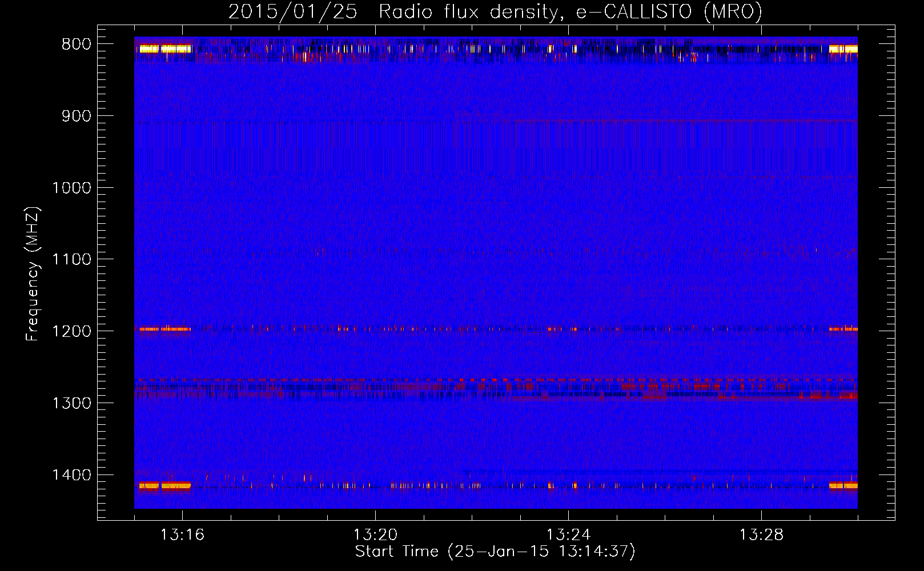Select the 1400 frequency tick label
The width and height of the screenshot is (924, 571).
click(72, 475)
